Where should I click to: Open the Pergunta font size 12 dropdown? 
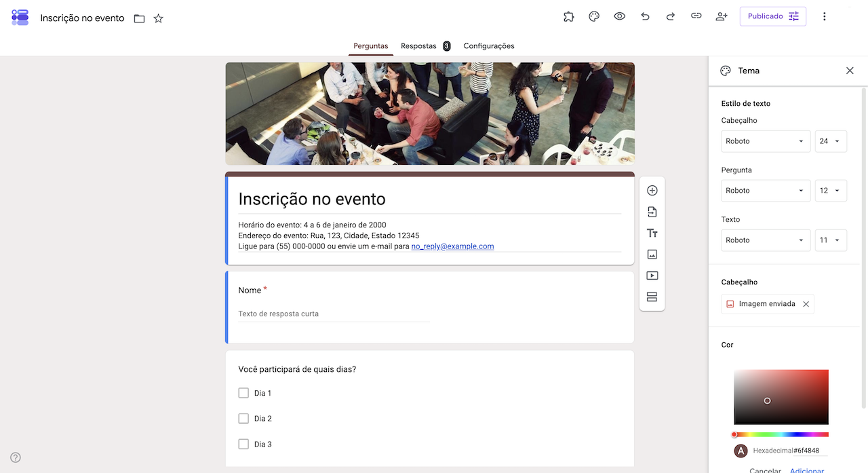831,191
